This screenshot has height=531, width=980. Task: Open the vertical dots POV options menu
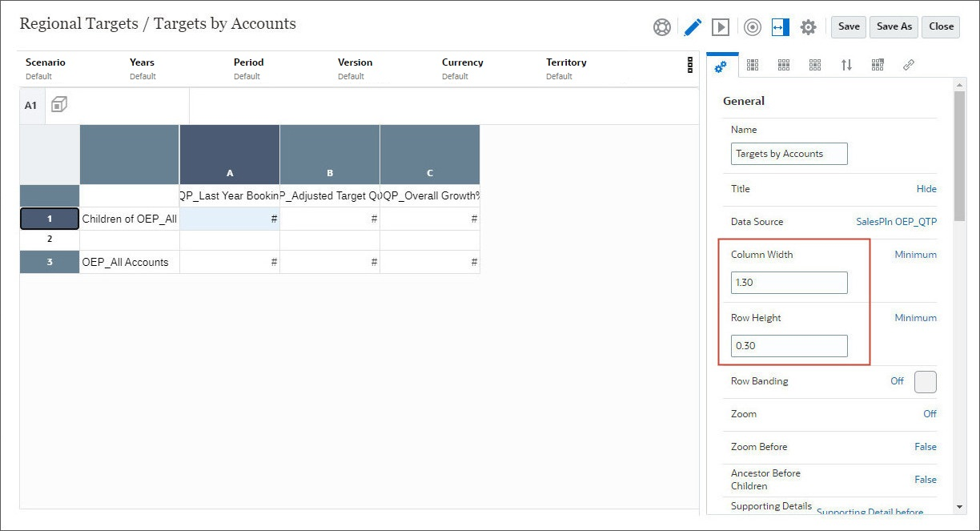pyautogui.click(x=690, y=66)
